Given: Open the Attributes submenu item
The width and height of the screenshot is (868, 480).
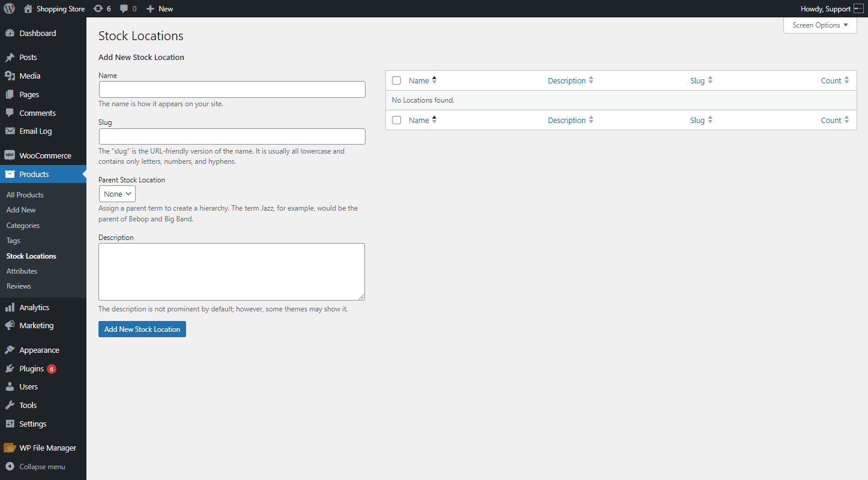Looking at the screenshot, I should [x=22, y=271].
